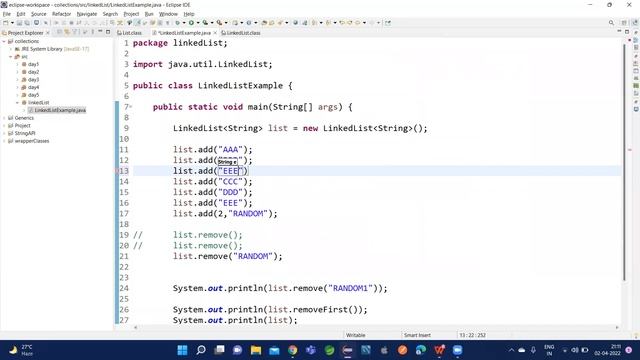The width and height of the screenshot is (640, 360).
Task: Minimize the Project Explorer panel
Action: point(100,32)
